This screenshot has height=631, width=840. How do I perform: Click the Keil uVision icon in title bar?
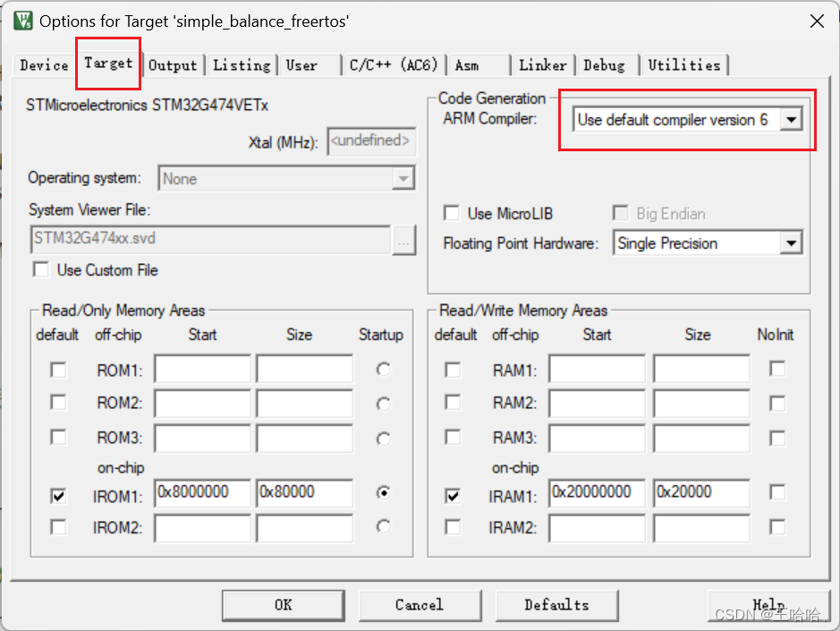click(23, 21)
